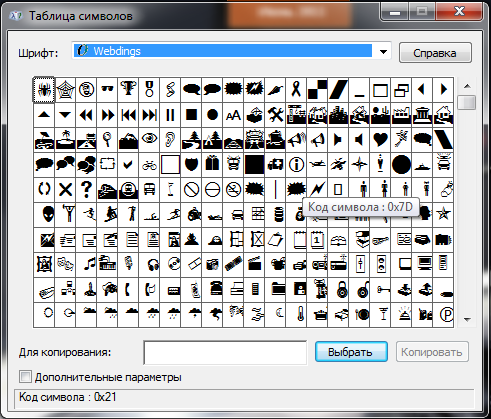The width and height of the screenshot is (491, 419).
Task: Pick the no smoking symbol
Action: click(x=233, y=190)
